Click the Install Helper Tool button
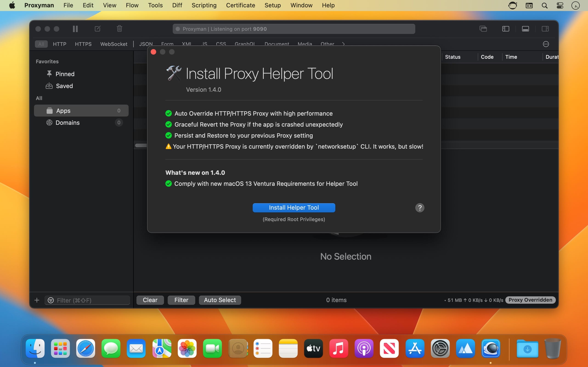 pos(294,208)
